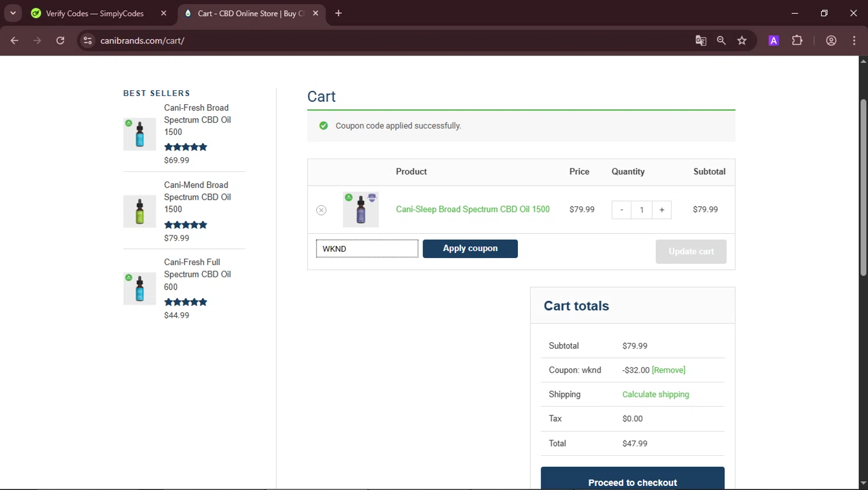Open the browser profile icon
Viewport: 868px width, 490px height.
(832, 40)
